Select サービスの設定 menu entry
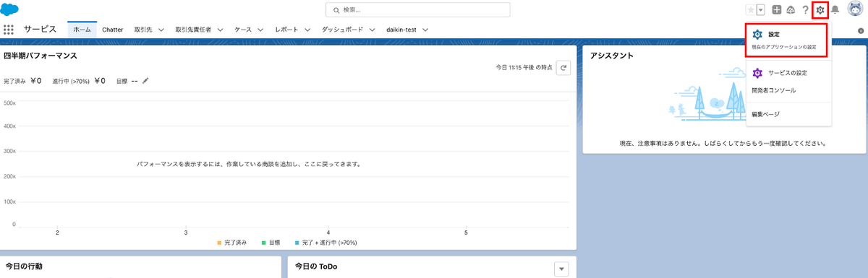868x278 pixels. coord(788,73)
